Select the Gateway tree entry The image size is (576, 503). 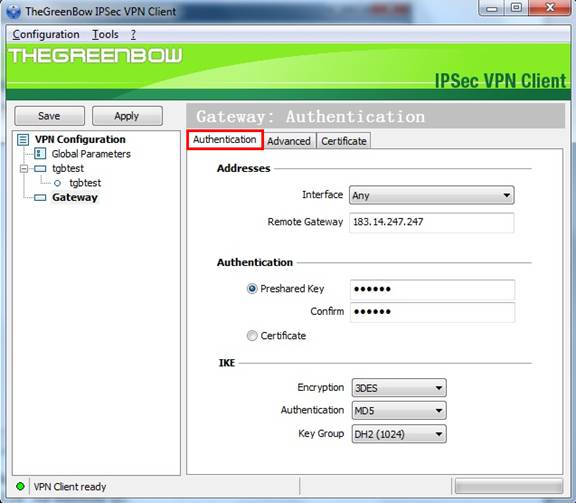[x=75, y=198]
